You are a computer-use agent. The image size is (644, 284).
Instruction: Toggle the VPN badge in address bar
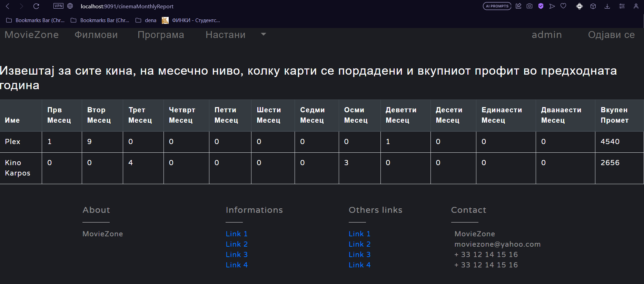[58, 6]
